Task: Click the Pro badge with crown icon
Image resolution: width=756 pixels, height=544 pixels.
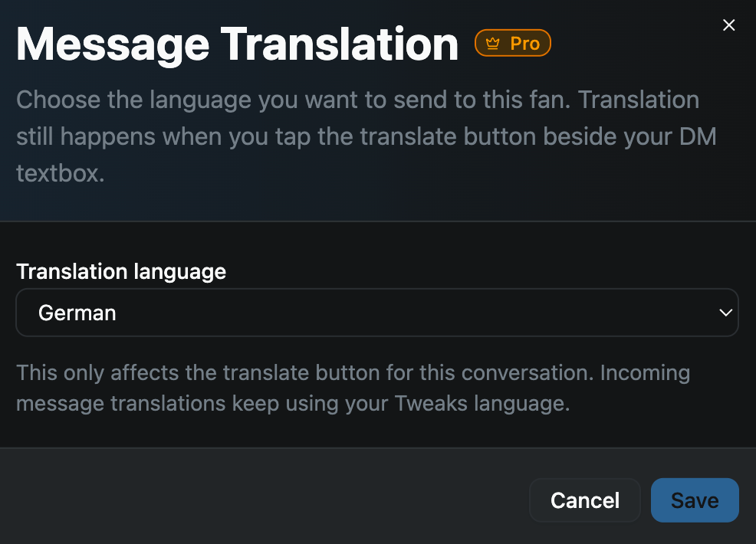Action: (x=512, y=43)
